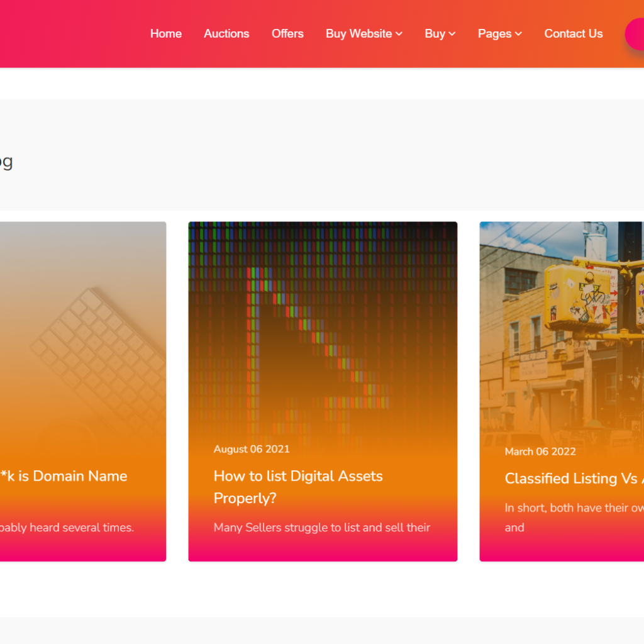Click the August 06 2021 post date

click(252, 449)
